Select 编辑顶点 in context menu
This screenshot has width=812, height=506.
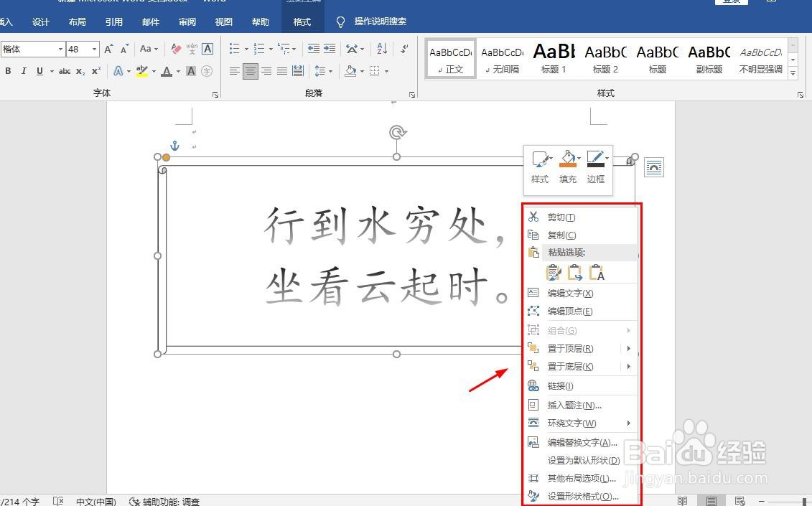click(x=581, y=311)
